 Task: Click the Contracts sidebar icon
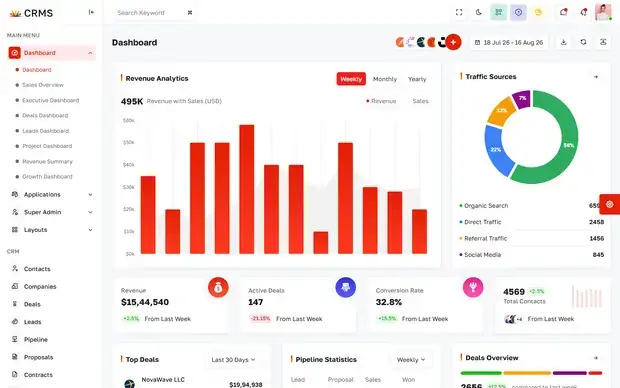pyautogui.click(x=15, y=374)
